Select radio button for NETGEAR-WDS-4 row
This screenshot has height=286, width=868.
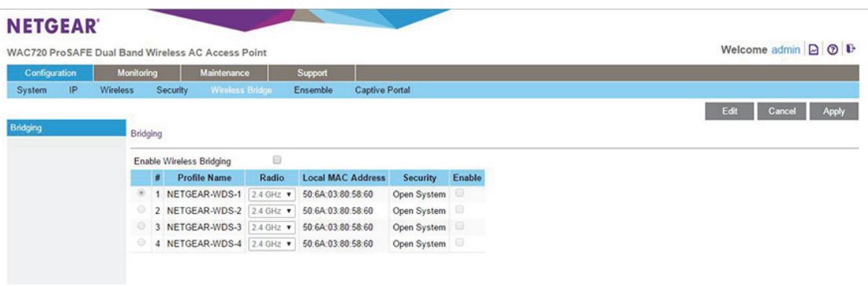(141, 242)
